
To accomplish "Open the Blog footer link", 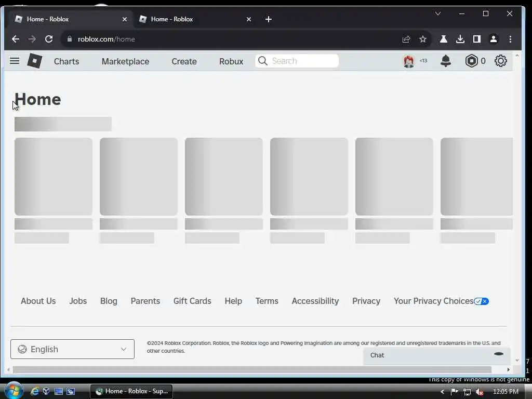I will pos(109,301).
